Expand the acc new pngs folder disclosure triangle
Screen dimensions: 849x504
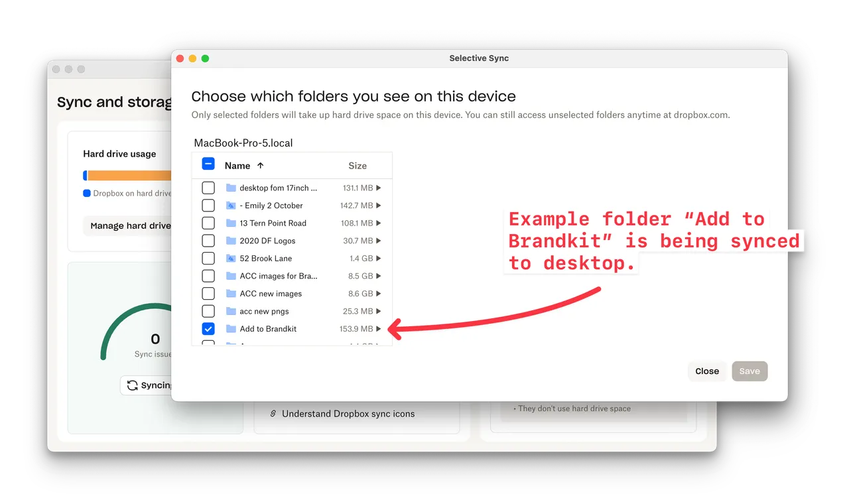[x=379, y=312]
